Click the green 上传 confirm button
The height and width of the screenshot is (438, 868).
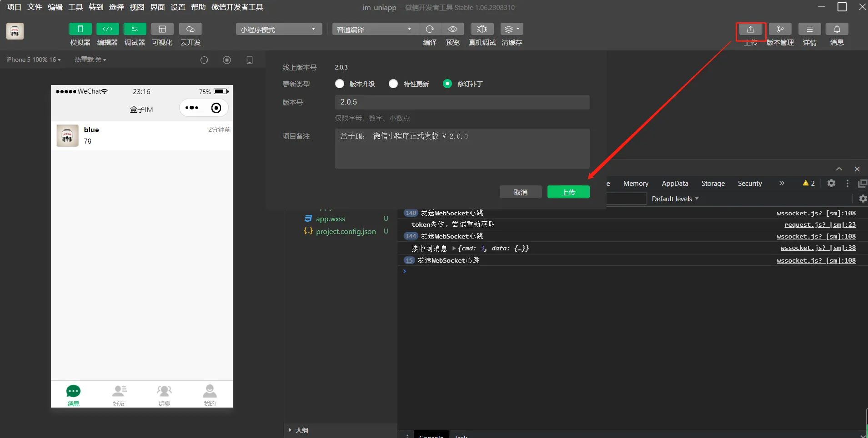568,192
